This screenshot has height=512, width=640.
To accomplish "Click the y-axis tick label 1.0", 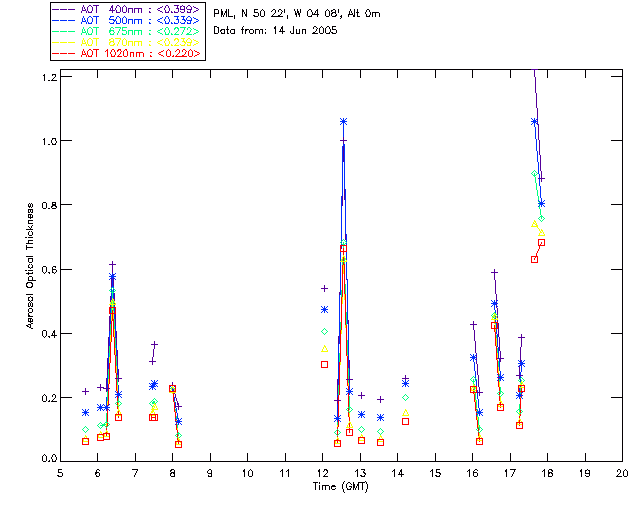I will (49, 141).
